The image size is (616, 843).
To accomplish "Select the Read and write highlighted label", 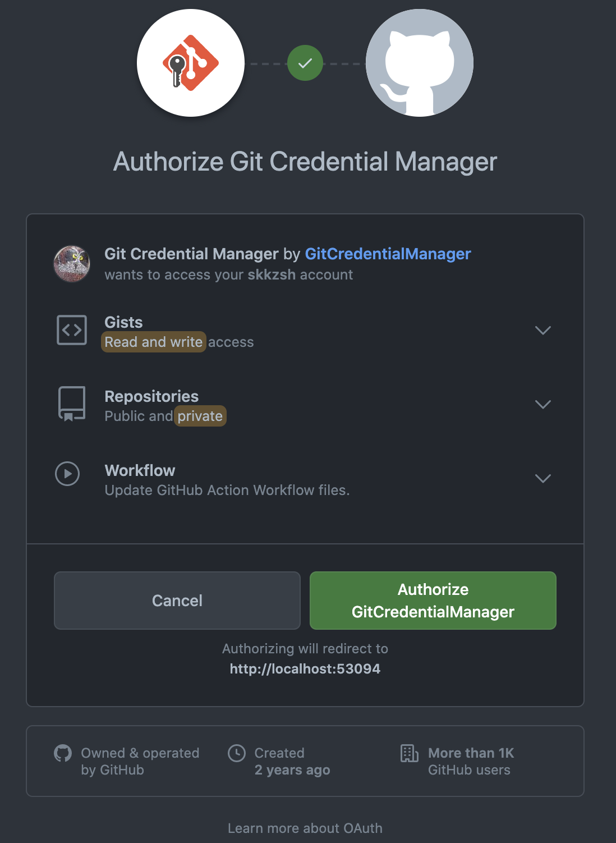I will (153, 342).
